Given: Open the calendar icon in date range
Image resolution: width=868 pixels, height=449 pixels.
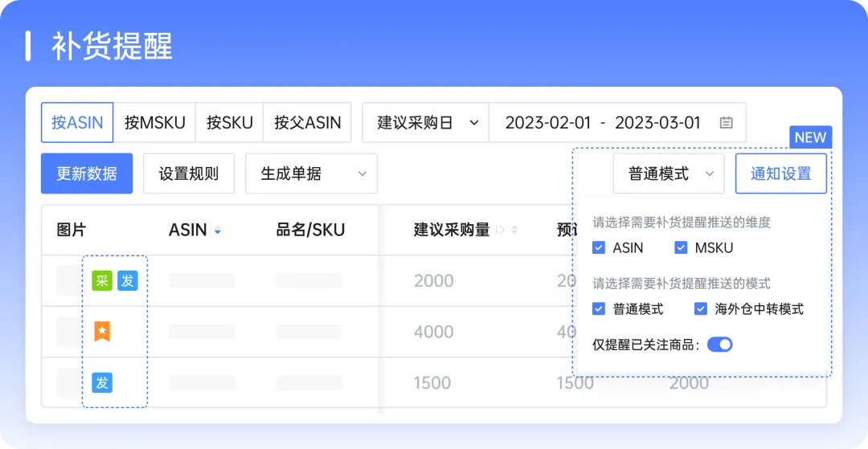Looking at the screenshot, I should point(727,123).
